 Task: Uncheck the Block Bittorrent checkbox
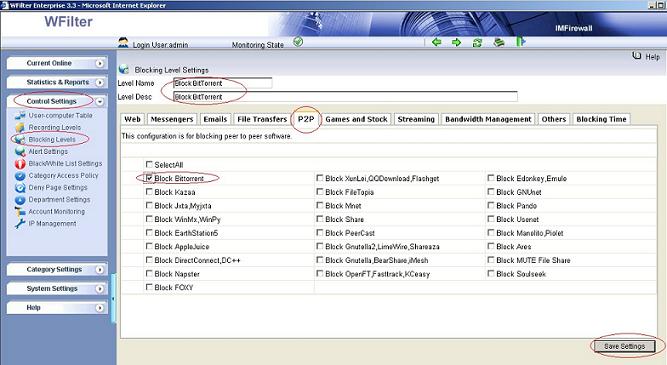point(149,178)
